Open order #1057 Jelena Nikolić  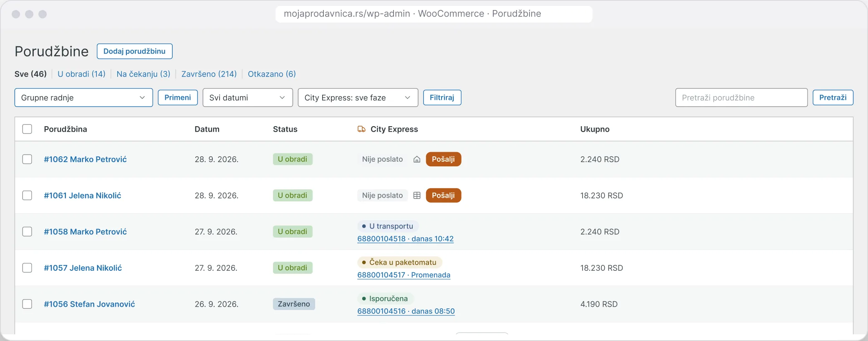click(x=83, y=268)
